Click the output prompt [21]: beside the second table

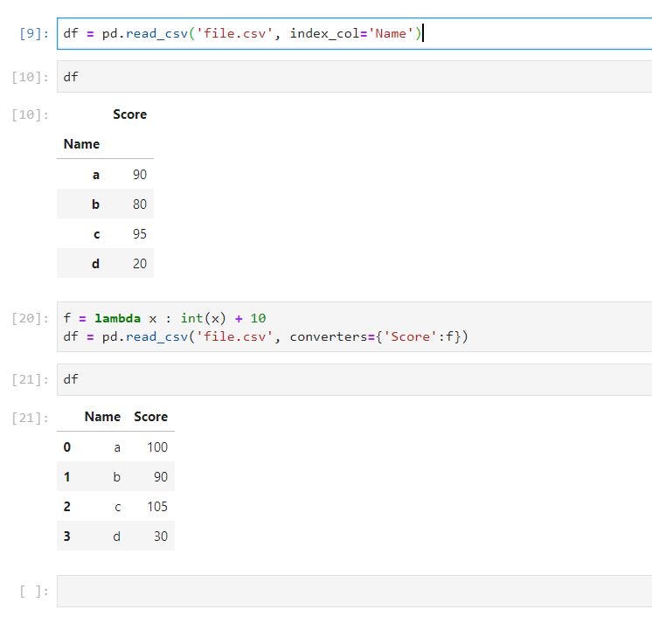(31, 418)
